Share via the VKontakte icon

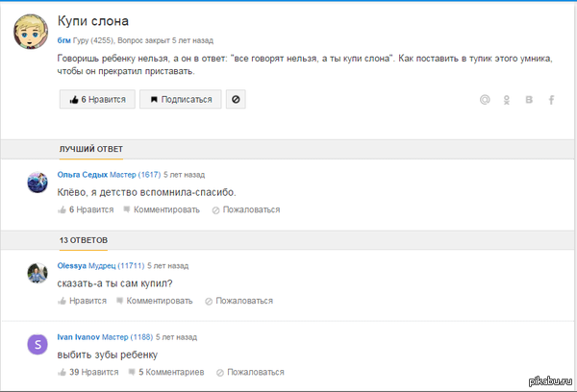point(529,100)
